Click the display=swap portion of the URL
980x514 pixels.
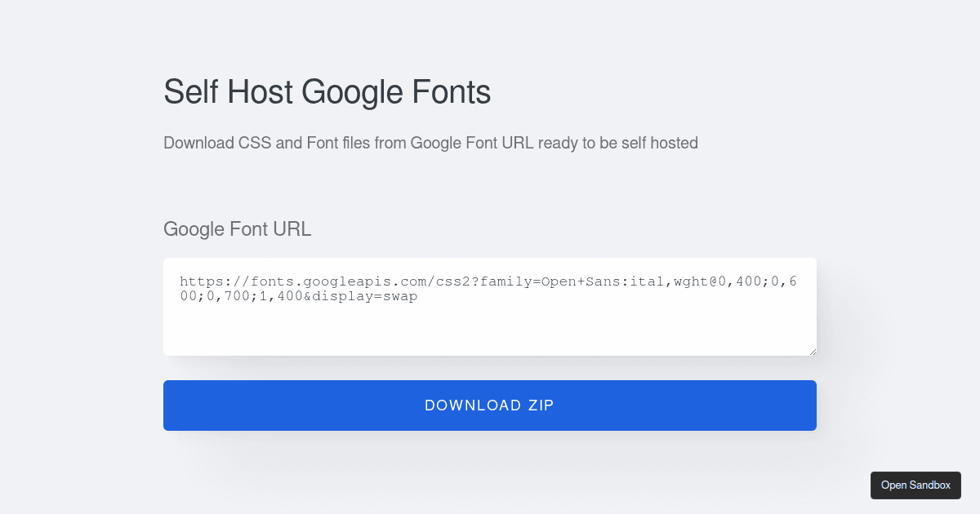pyautogui.click(x=367, y=296)
